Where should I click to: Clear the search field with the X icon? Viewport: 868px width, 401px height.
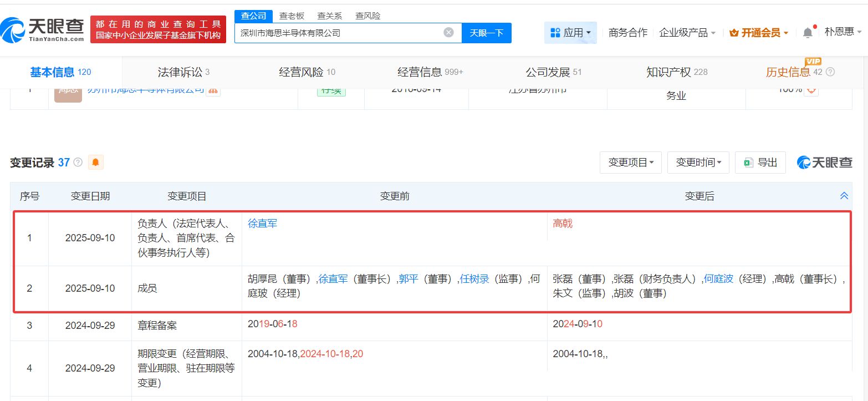click(448, 33)
